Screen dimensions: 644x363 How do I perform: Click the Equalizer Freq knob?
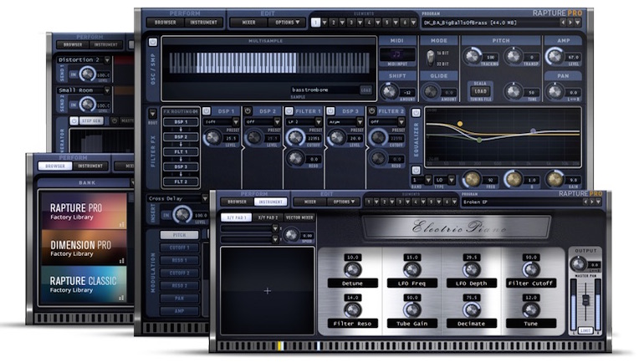pyautogui.click(x=472, y=179)
